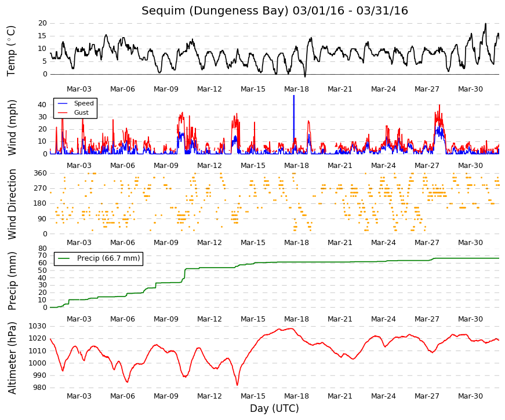This screenshot has width=505, height=420.
Task: Click the blue Speed legend line
Action: [63, 103]
